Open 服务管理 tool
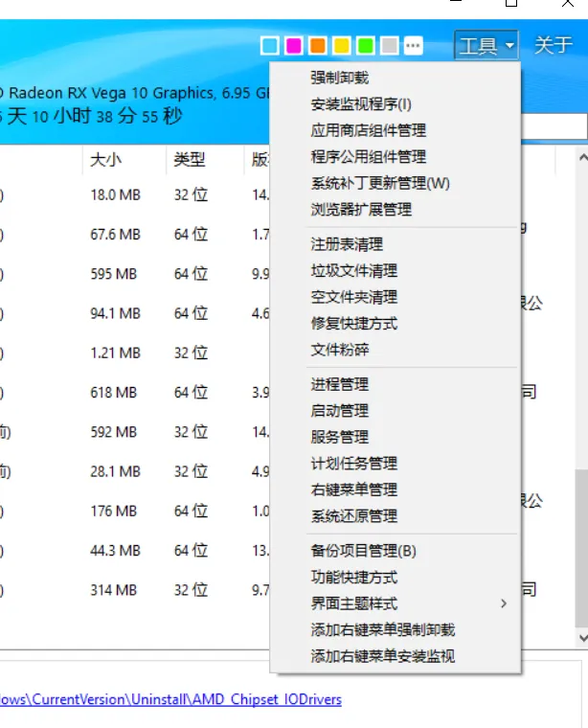Screen dimensions: 588x728 coord(395,438)
